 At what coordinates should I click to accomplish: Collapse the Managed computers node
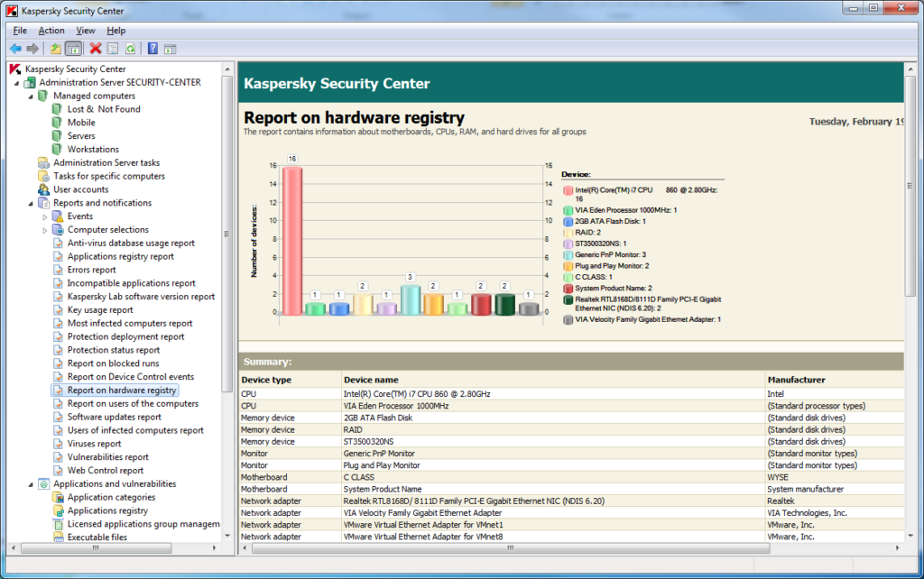point(31,96)
